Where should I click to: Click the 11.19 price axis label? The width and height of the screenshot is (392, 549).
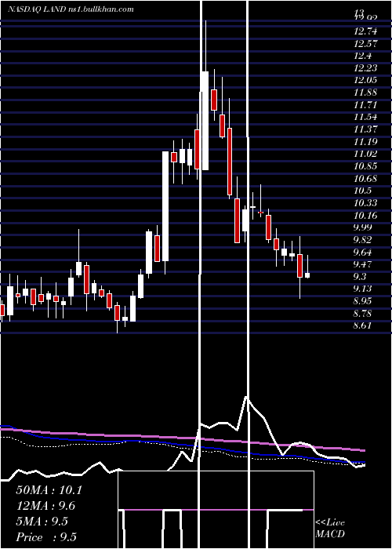point(365,142)
